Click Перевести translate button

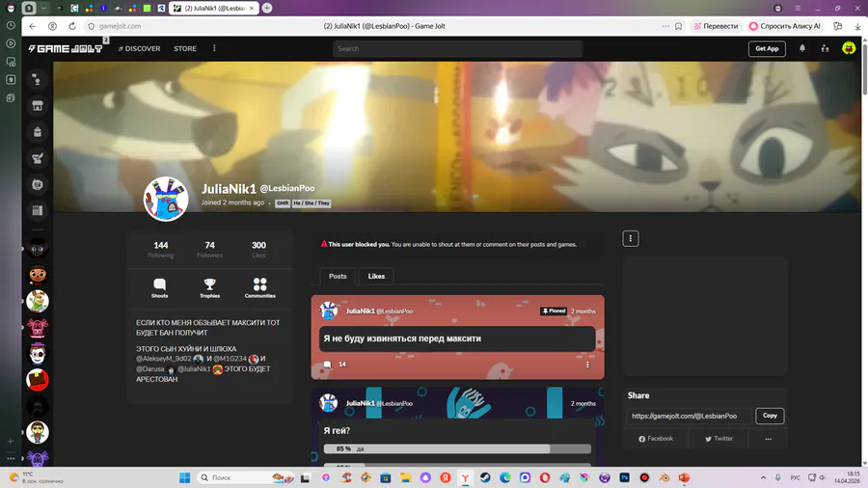[716, 26]
